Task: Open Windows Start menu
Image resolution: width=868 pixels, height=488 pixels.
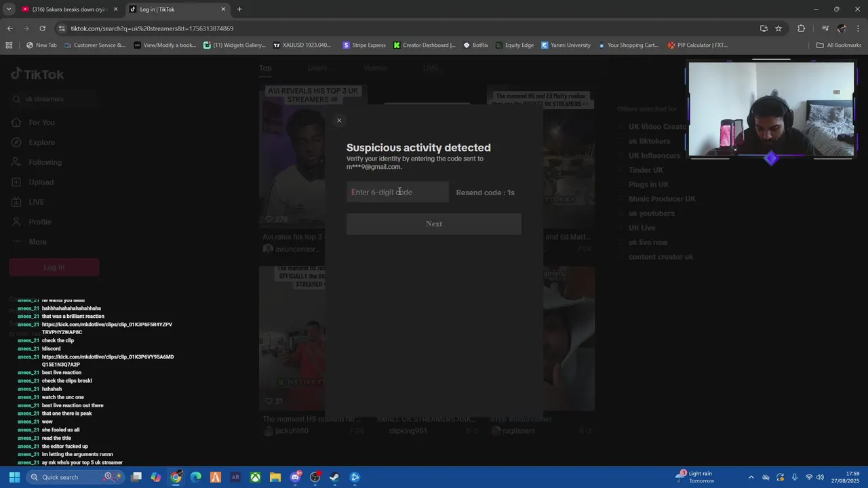Action: [x=14, y=477]
